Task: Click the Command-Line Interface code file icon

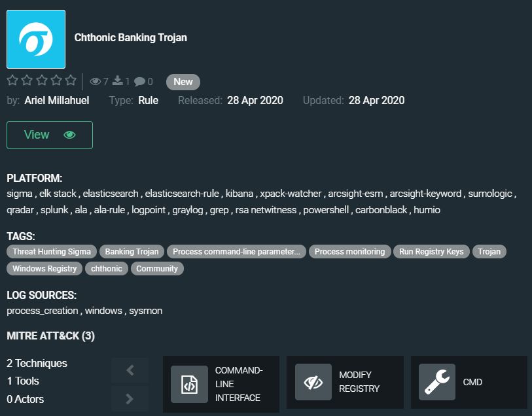Action: 189,384
